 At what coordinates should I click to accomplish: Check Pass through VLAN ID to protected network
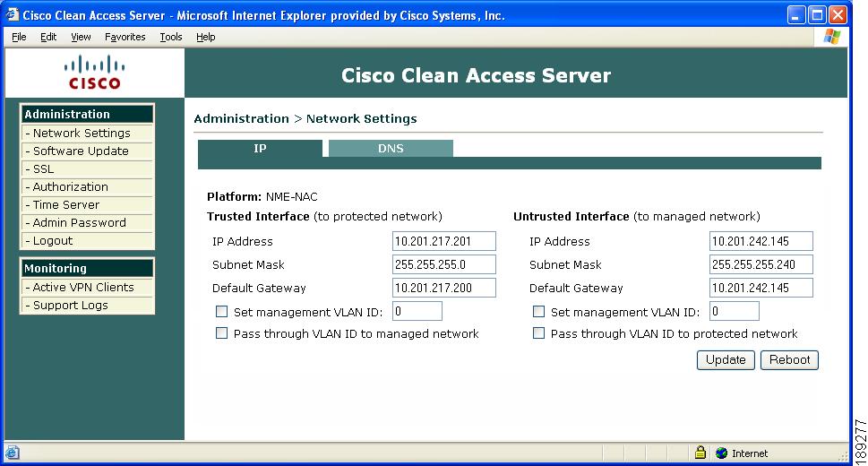coord(538,333)
